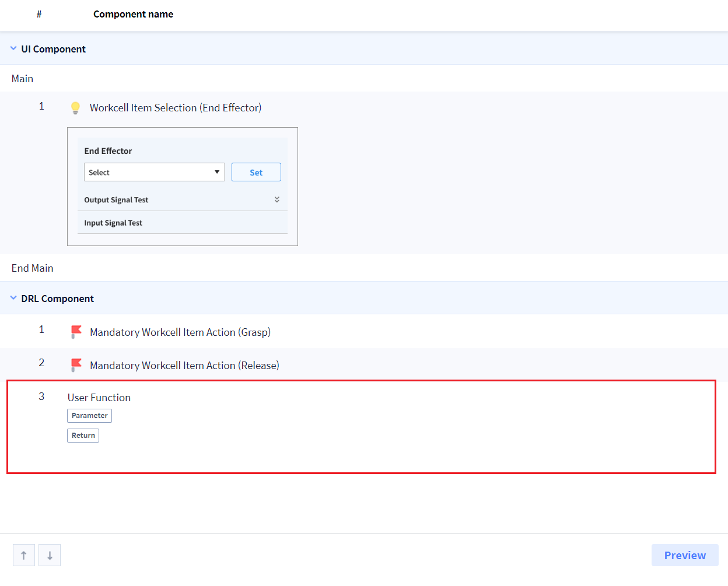Click the Preview button
The height and width of the screenshot is (586, 728).
tap(684, 555)
